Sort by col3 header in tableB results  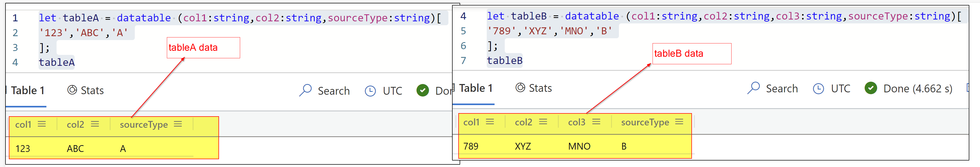[577, 122]
